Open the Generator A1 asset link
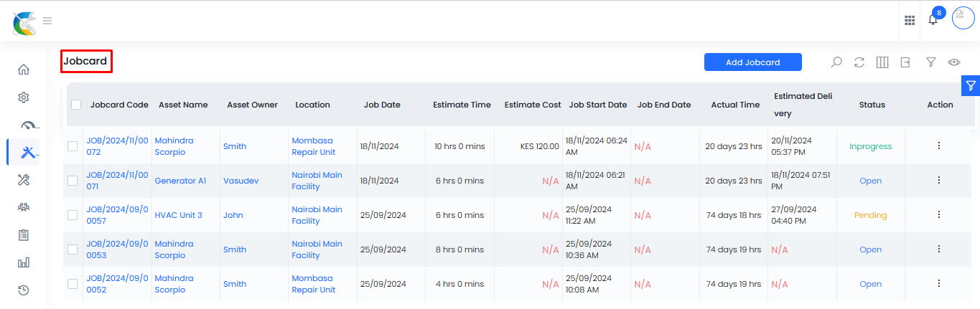This screenshot has height=309, width=980. pyautogui.click(x=180, y=181)
